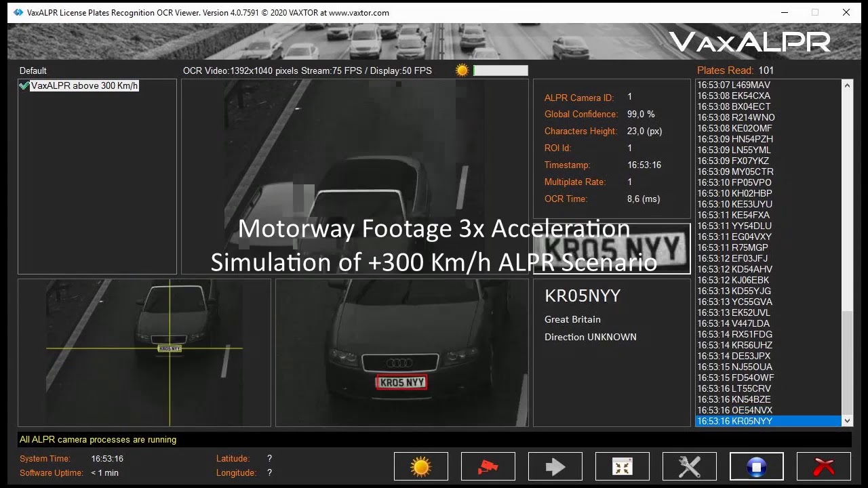Click the OCR Time value 8,6 (ms)
This screenshot has height=488, width=868.
[x=644, y=199]
